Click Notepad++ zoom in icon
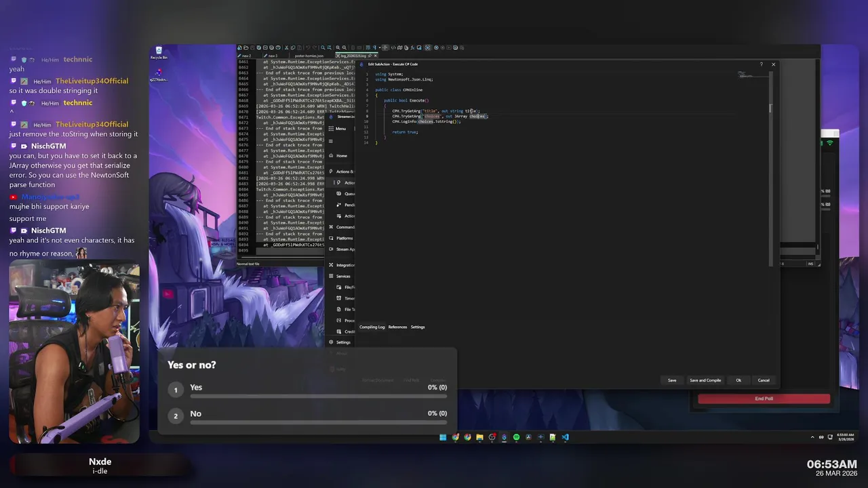 [x=338, y=47]
